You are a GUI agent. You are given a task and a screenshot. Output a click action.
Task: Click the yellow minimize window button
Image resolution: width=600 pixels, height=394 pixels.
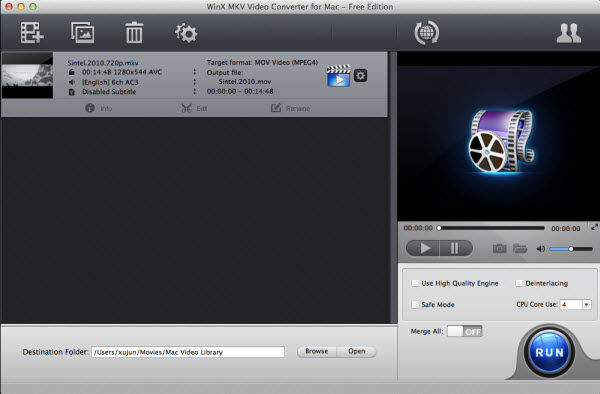click(21, 7)
